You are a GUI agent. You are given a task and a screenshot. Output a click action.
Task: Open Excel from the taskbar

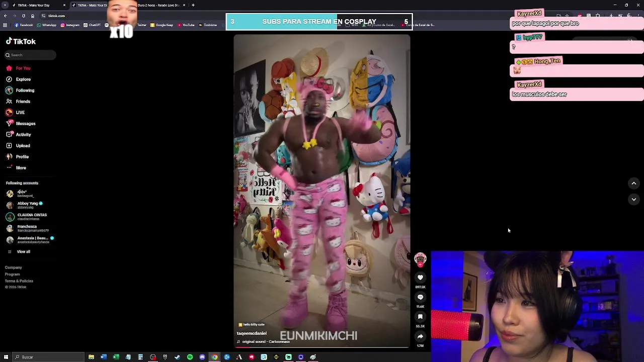click(x=116, y=357)
